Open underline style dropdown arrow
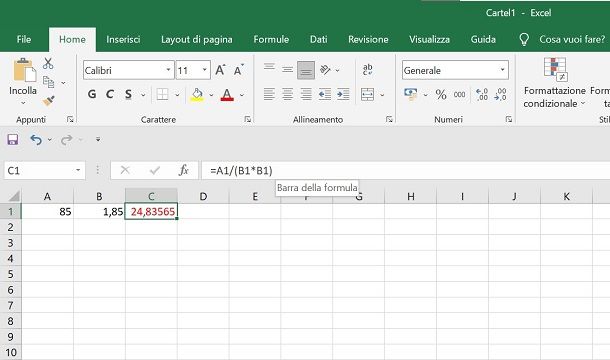 tap(143, 95)
